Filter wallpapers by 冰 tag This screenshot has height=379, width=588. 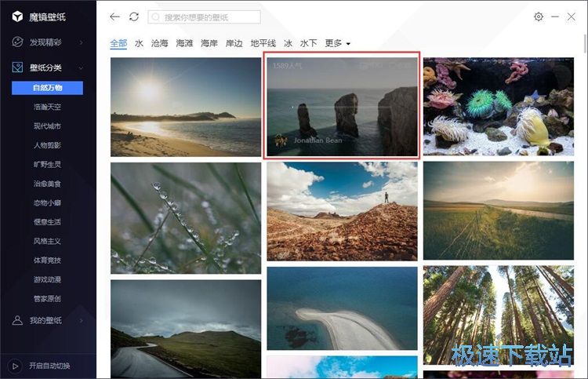(288, 43)
